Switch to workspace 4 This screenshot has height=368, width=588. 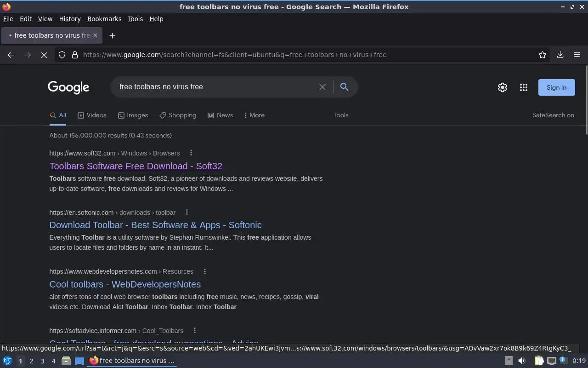pyautogui.click(x=53, y=361)
